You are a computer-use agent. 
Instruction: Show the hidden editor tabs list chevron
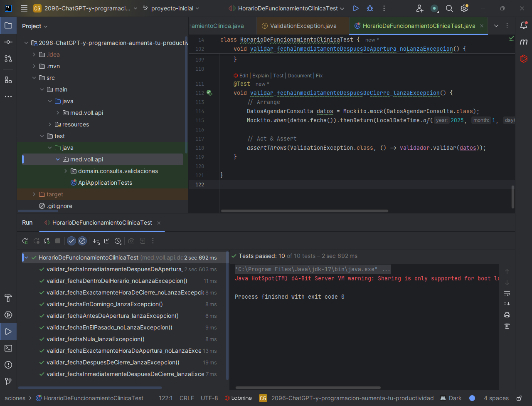click(496, 26)
